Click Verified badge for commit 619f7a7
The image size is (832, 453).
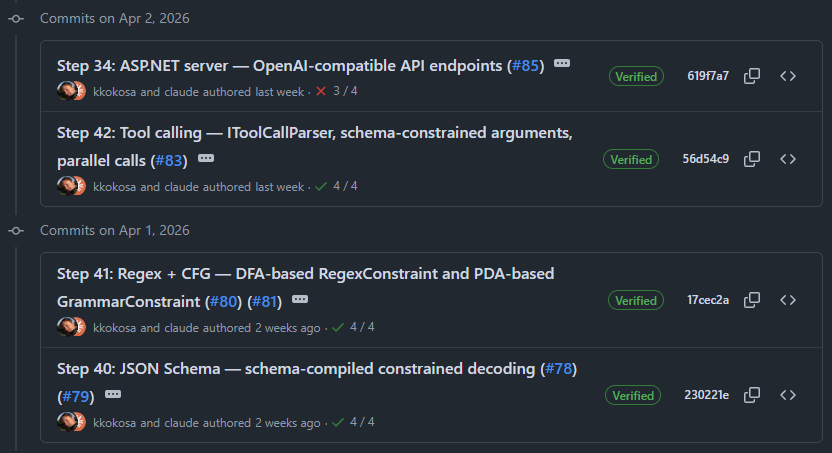(x=636, y=76)
